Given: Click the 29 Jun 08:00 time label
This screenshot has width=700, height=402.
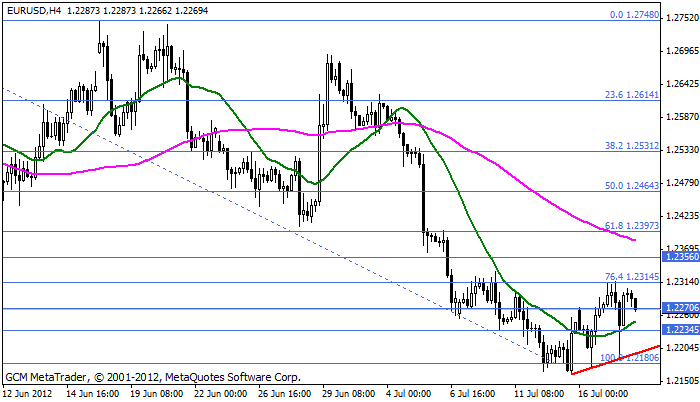Looking at the screenshot, I should pos(348,394).
